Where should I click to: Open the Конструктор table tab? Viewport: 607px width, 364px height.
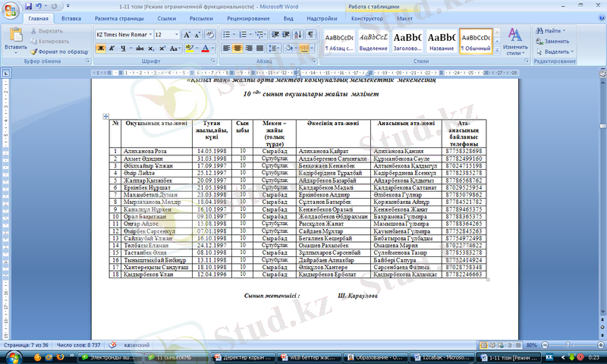pyautogui.click(x=368, y=17)
